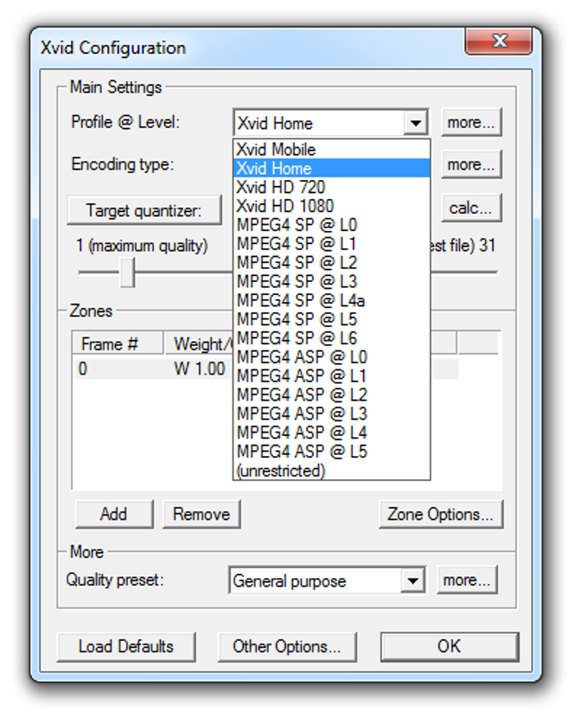Screen dimensions: 588x725
Task: Toggle the Target quantizer button
Action: 144,210
